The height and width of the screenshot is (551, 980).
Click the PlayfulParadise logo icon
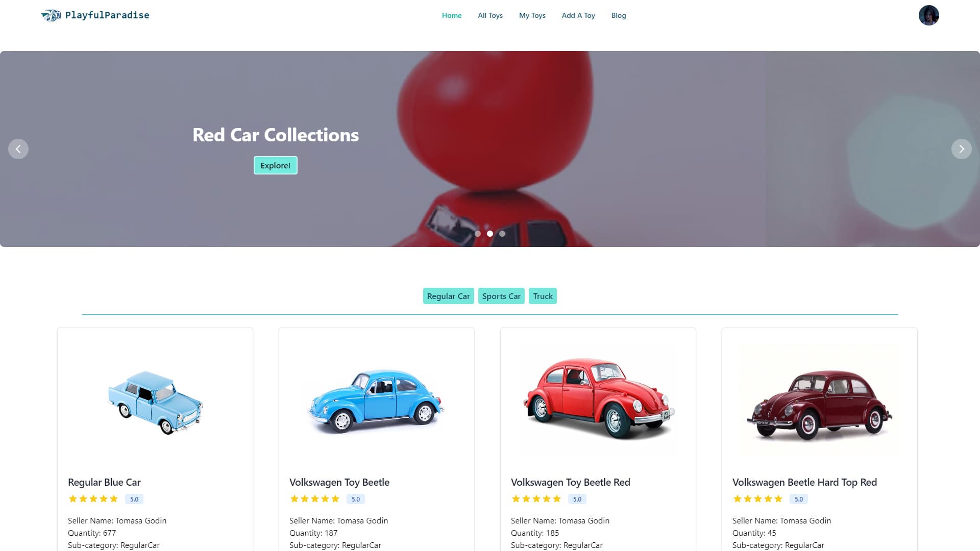pyautogui.click(x=51, y=15)
